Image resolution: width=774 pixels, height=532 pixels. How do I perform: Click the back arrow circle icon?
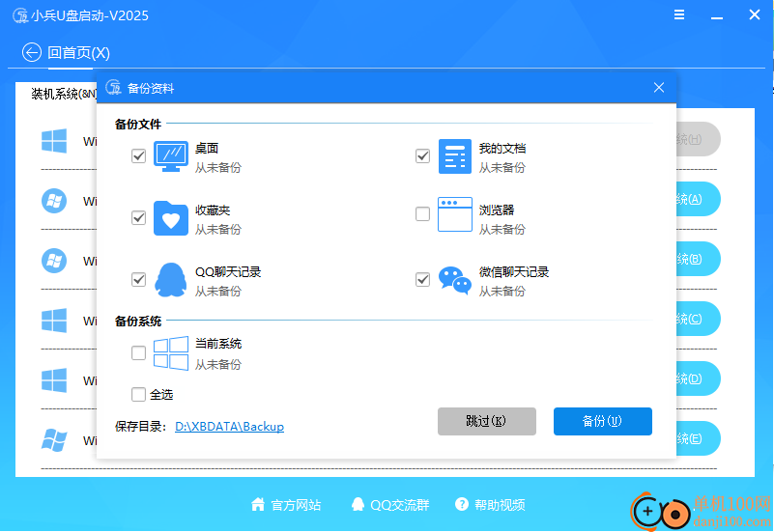[x=32, y=52]
